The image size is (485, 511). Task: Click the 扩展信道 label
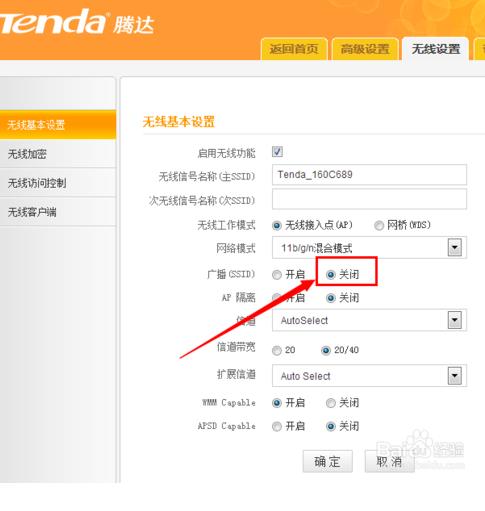point(236,374)
